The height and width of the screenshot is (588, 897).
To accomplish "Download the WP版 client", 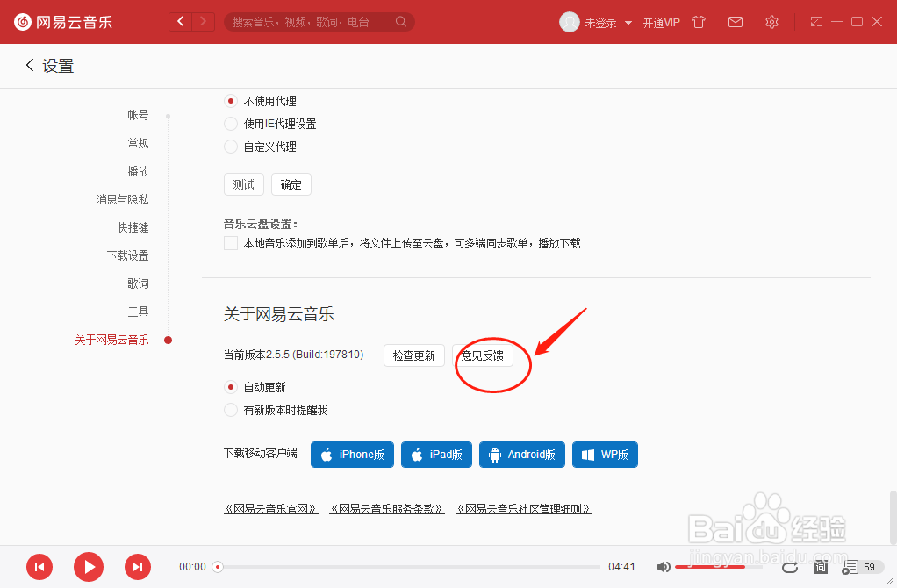I will [x=606, y=455].
